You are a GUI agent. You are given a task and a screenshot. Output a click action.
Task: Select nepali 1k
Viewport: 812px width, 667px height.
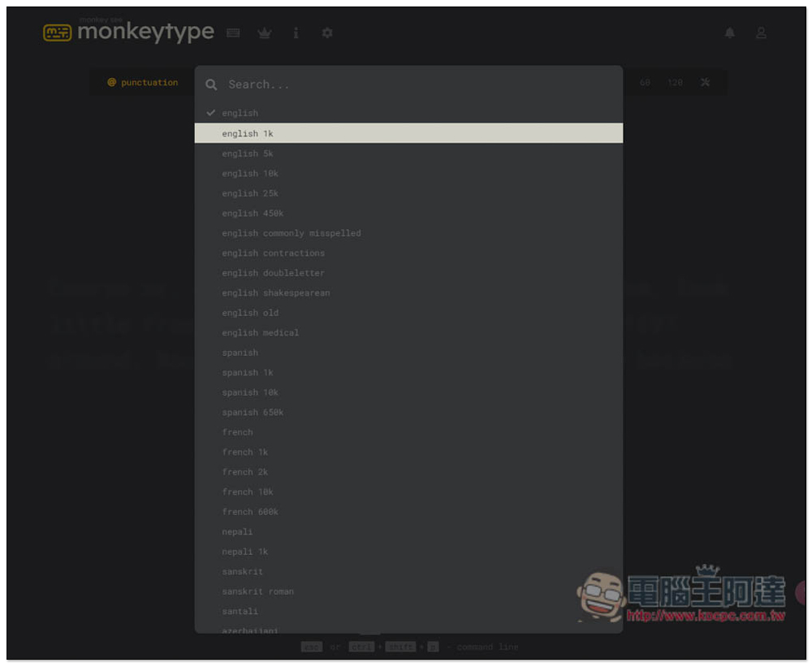pyautogui.click(x=408, y=552)
